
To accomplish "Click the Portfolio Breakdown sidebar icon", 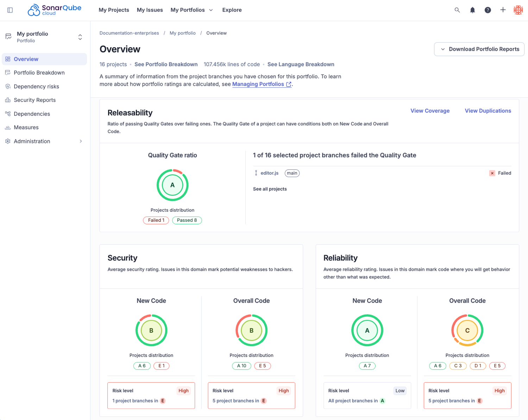I will point(8,73).
